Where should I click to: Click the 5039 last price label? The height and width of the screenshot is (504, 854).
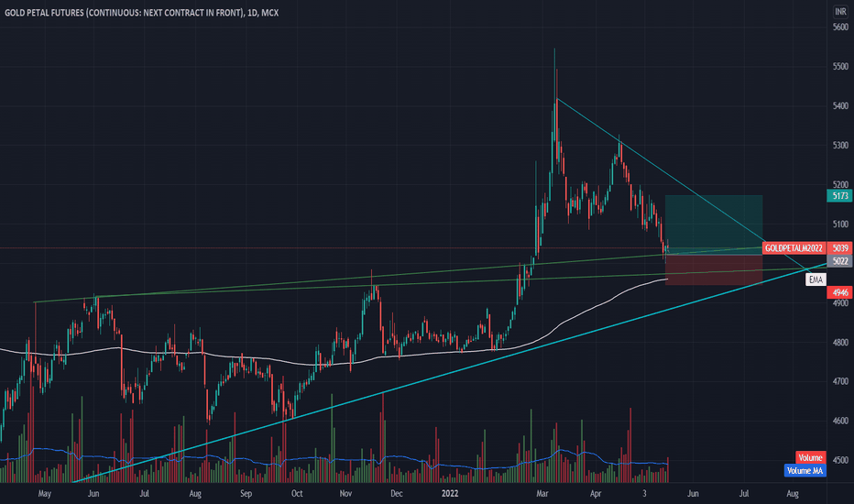point(840,248)
